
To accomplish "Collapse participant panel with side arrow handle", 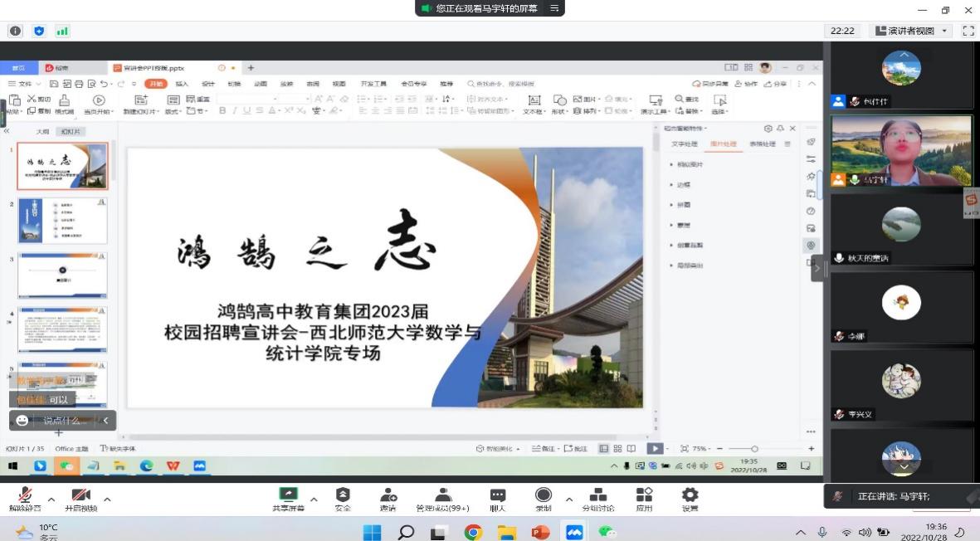I will [x=817, y=268].
